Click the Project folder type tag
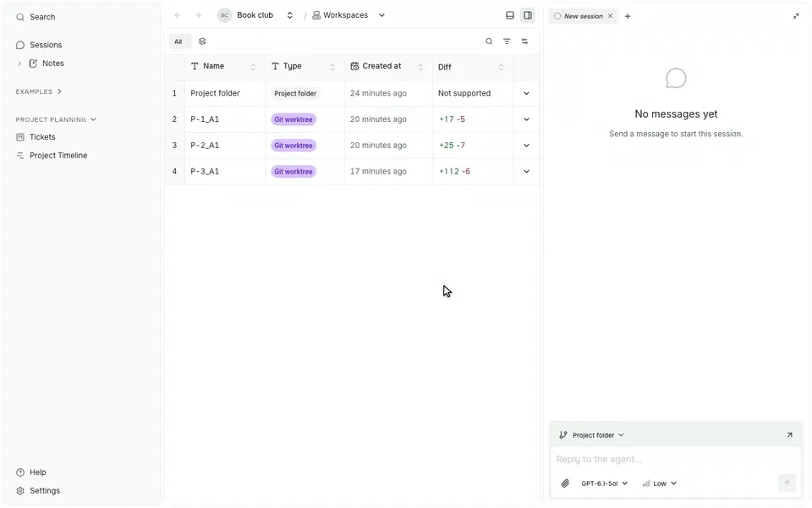The height and width of the screenshot is (508, 812). tap(295, 94)
